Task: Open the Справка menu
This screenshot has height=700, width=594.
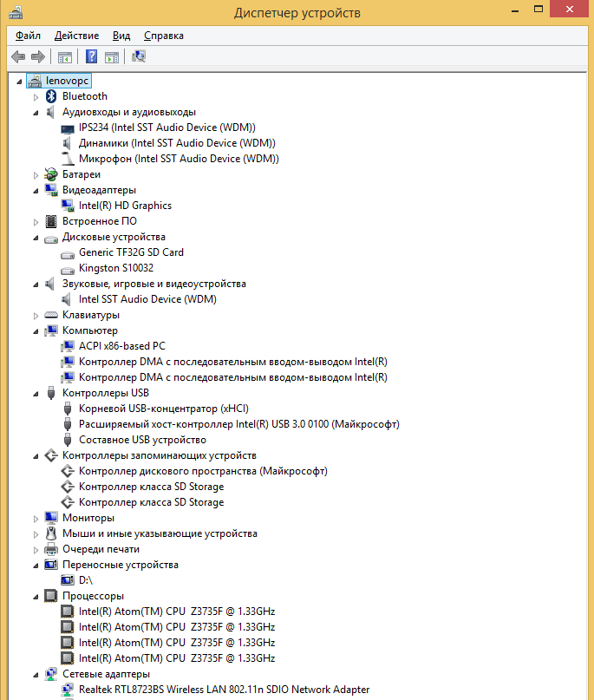Action: tap(164, 36)
